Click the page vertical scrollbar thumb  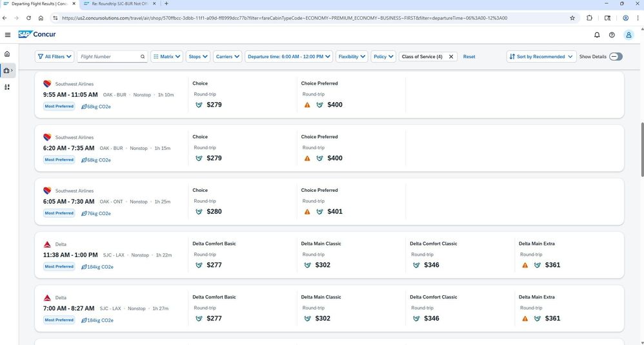(x=641, y=149)
